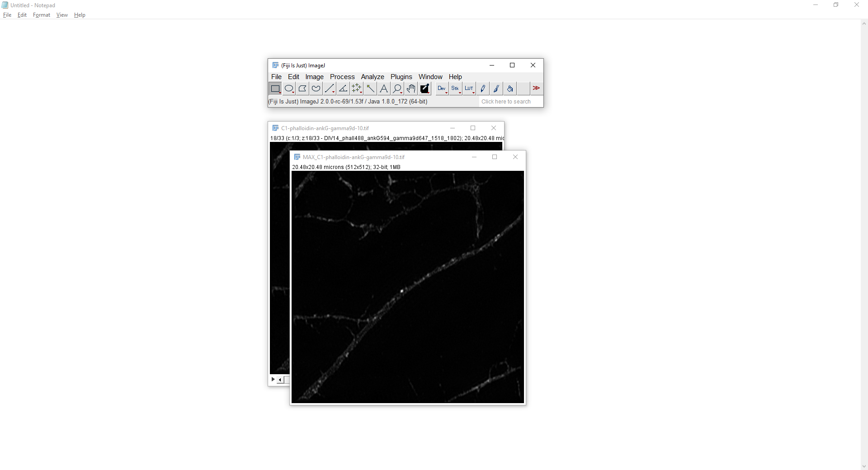Open ImageJ Help menu

point(455,77)
